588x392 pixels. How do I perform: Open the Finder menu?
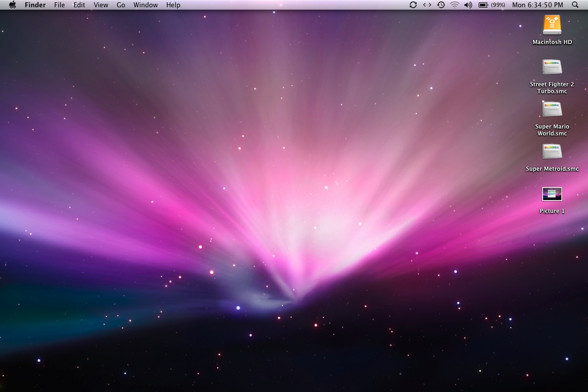35,5
